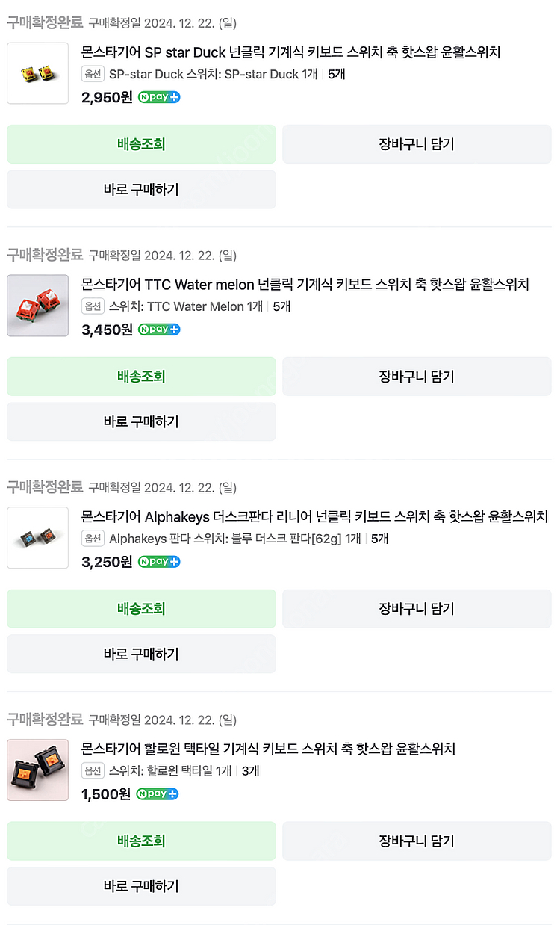The image size is (560, 925).
Task: Track delivery for the SP star Duck order
Action: pyautogui.click(x=141, y=144)
